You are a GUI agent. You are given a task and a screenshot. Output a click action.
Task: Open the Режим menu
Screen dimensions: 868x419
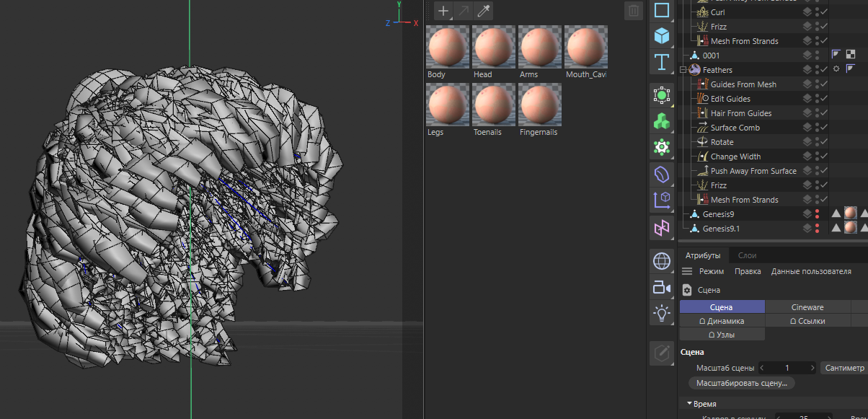point(712,271)
